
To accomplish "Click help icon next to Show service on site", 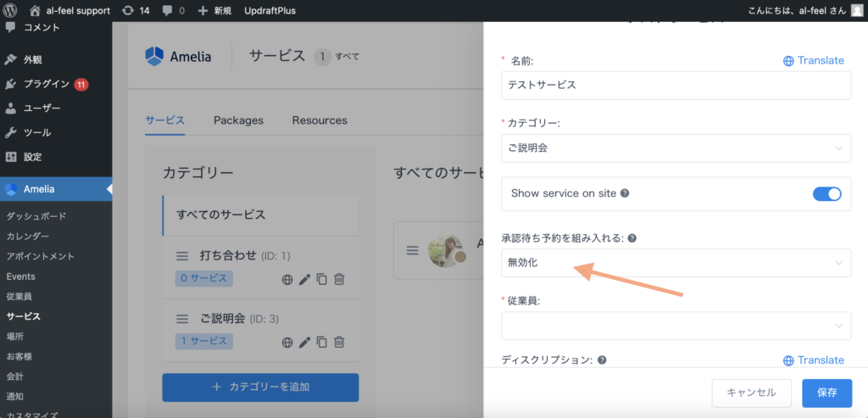I will pyautogui.click(x=625, y=193).
